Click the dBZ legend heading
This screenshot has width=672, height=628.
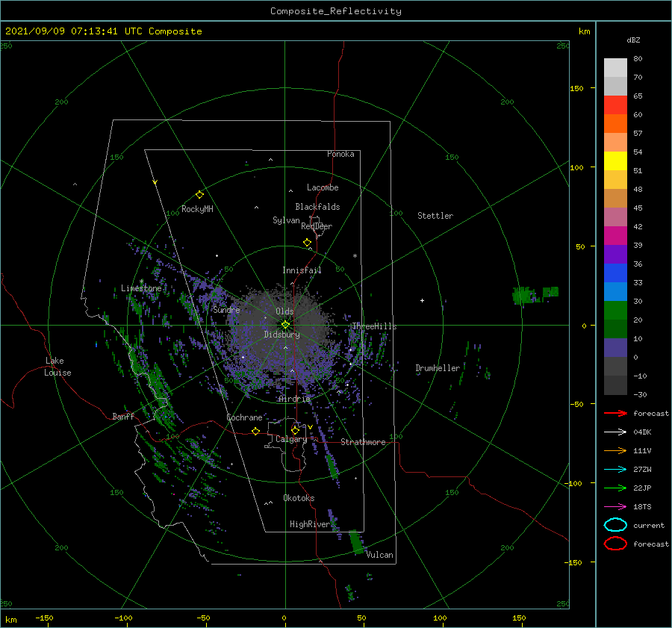[633, 40]
